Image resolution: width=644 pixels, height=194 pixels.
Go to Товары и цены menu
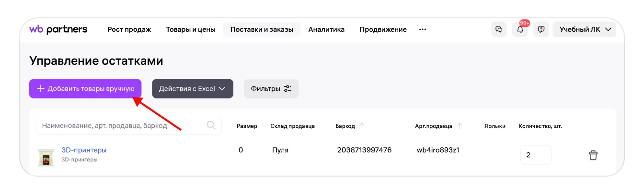(x=190, y=29)
